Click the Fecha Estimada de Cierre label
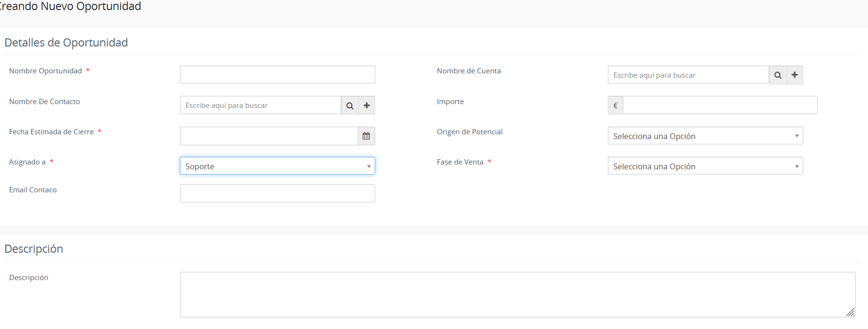 click(x=51, y=132)
